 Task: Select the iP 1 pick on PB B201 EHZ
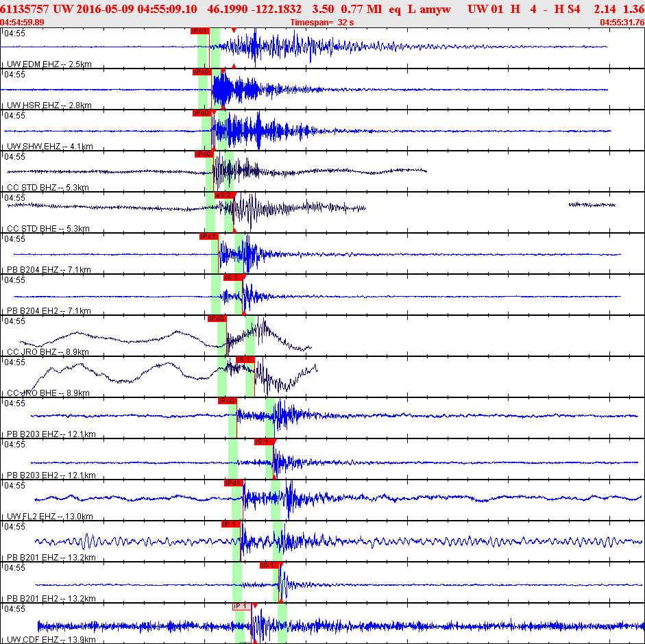click(x=231, y=524)
